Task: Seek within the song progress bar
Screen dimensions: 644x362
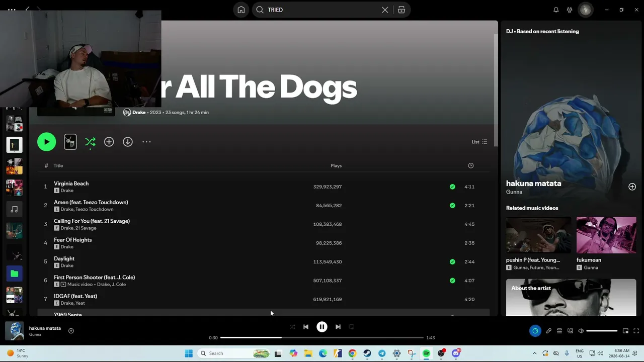Action: click(322, 337)
